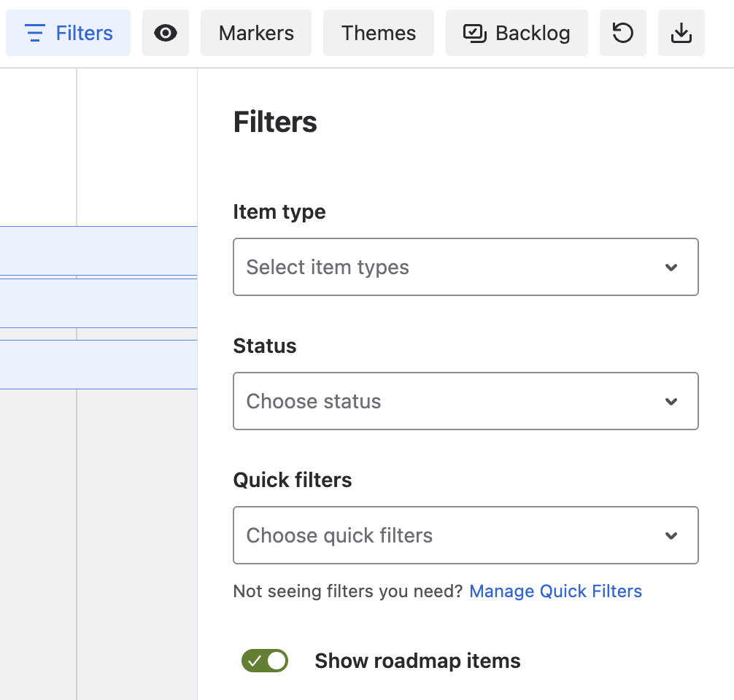The height and width of the screenshot is (700, 734).
Task: Open the Backlog panel button
Action: point(517,34)
